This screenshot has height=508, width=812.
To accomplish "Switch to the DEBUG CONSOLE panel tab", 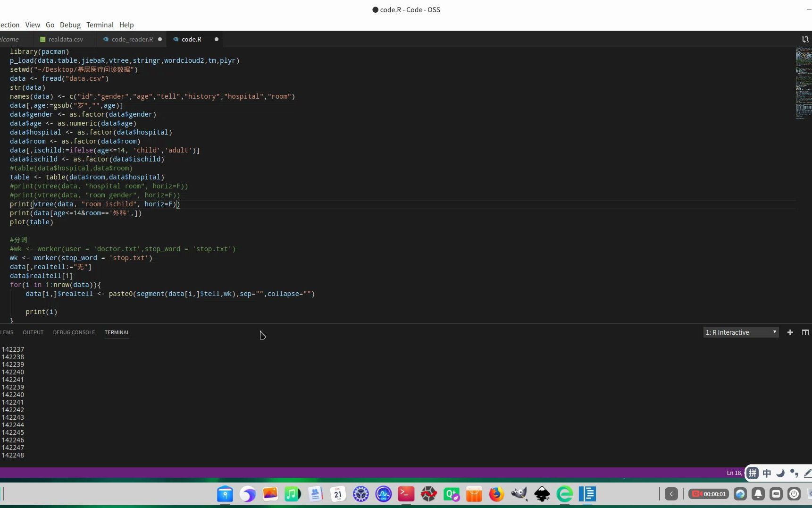I will pos(74,332).
